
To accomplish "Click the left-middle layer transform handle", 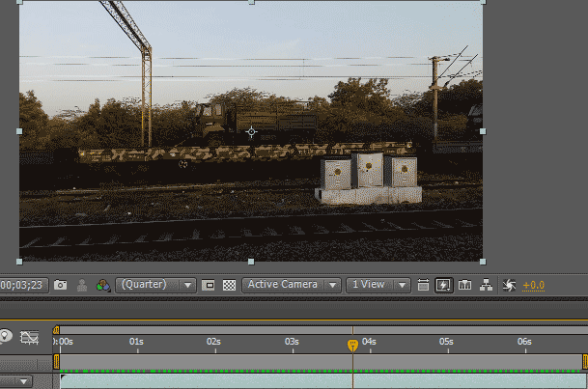I will (19, 131).
